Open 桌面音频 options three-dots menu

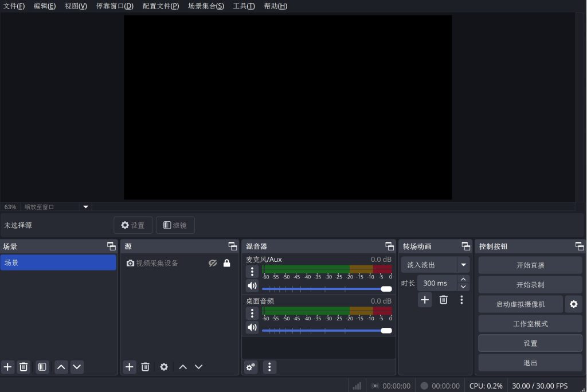tap(252, 313)
